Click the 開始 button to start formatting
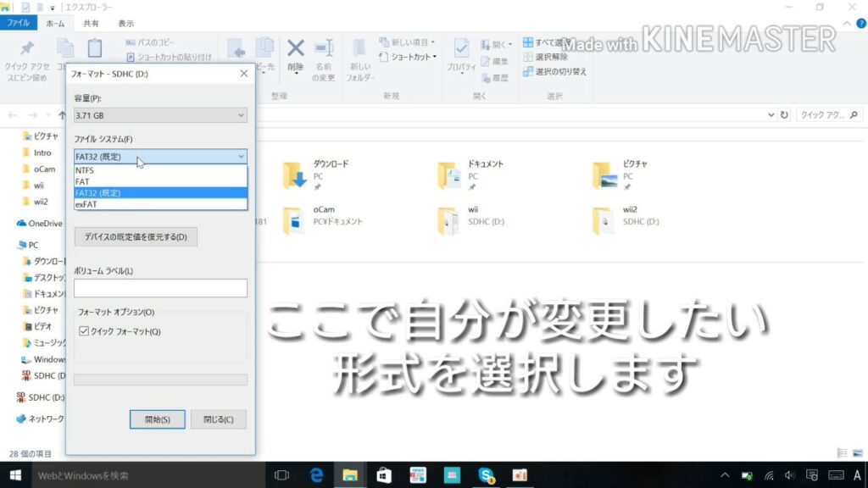The image size is (868, 488). pyautogui.click(x=157, y=419)
